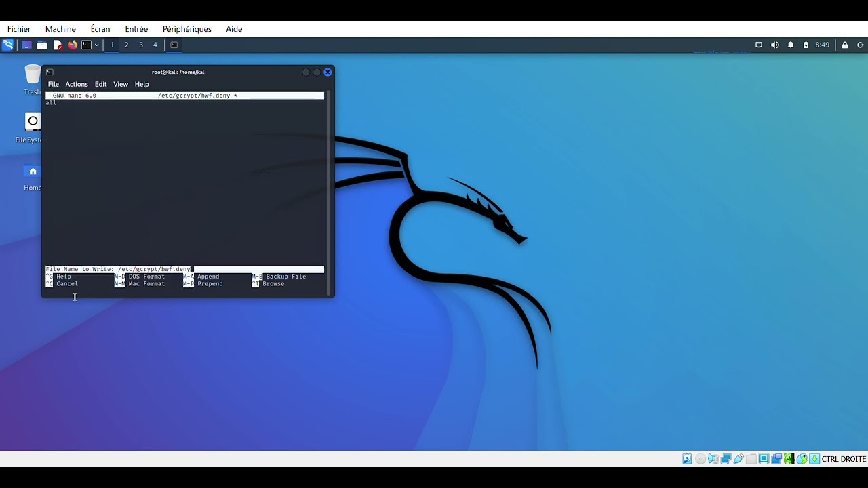Click the VirtualBox optical disc status icon

coord(701,459)
